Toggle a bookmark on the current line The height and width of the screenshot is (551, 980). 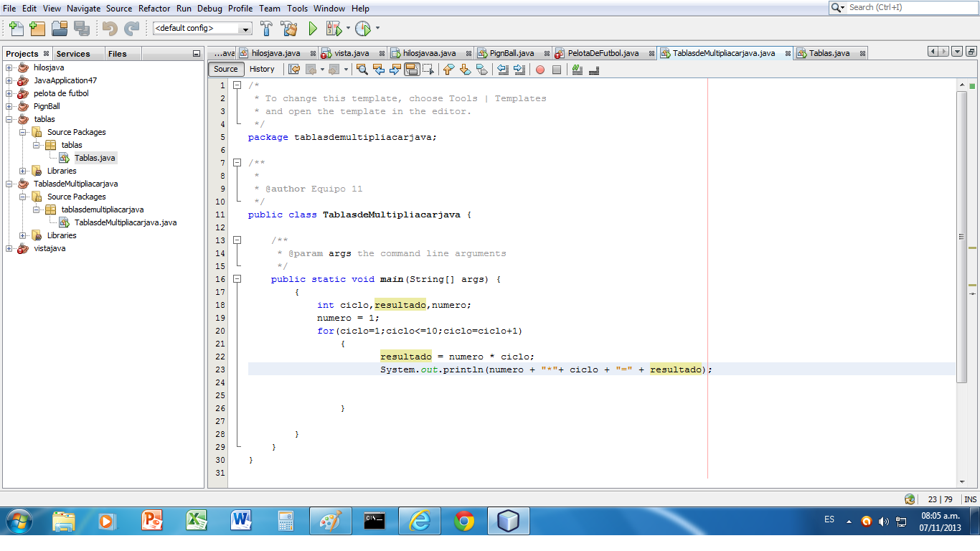point(482,70)
